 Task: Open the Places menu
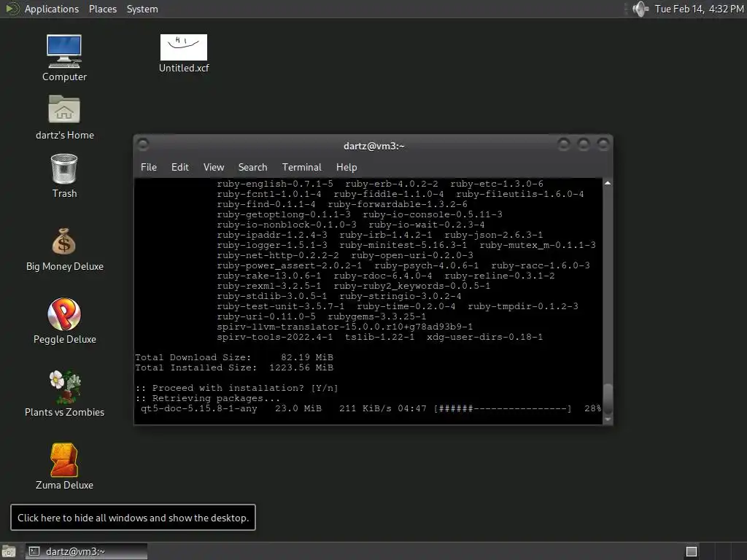click(x=102, y=9)
